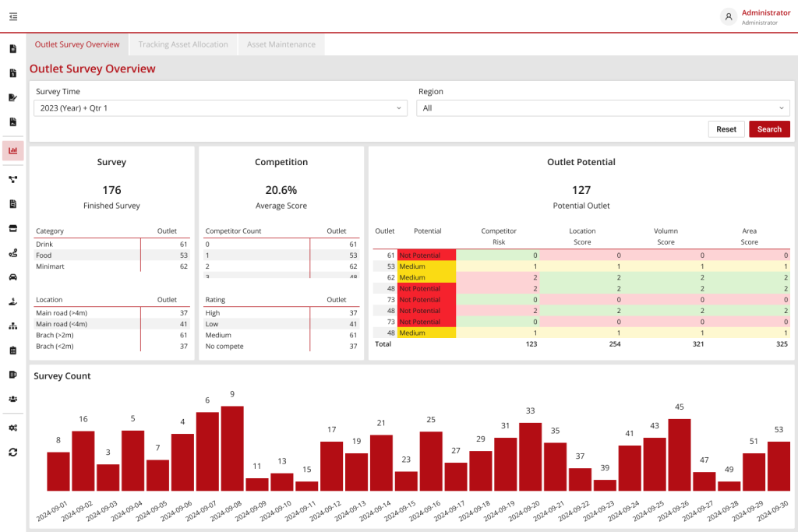The height and width of the screenshot is (532, 798).
Task: Expand the Region dropdown
Action: click(x=603, y=108)
